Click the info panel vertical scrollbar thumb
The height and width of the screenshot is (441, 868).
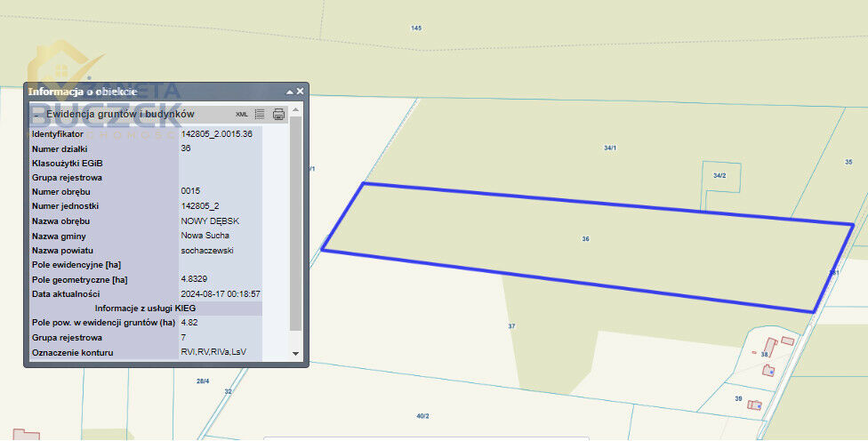[296, 222]
